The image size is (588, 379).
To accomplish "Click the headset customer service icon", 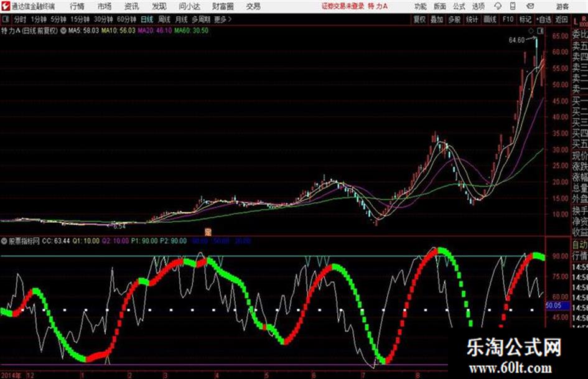I will pyautogui.click(x=498, y=6).
